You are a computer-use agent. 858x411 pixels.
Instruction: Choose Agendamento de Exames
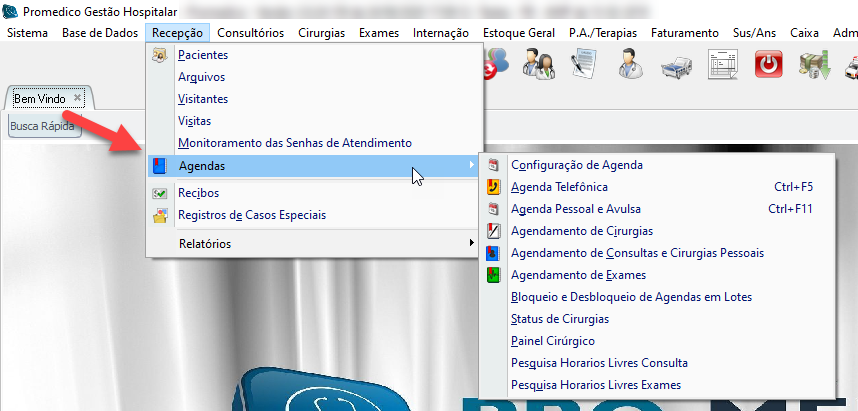pos(578,275)
